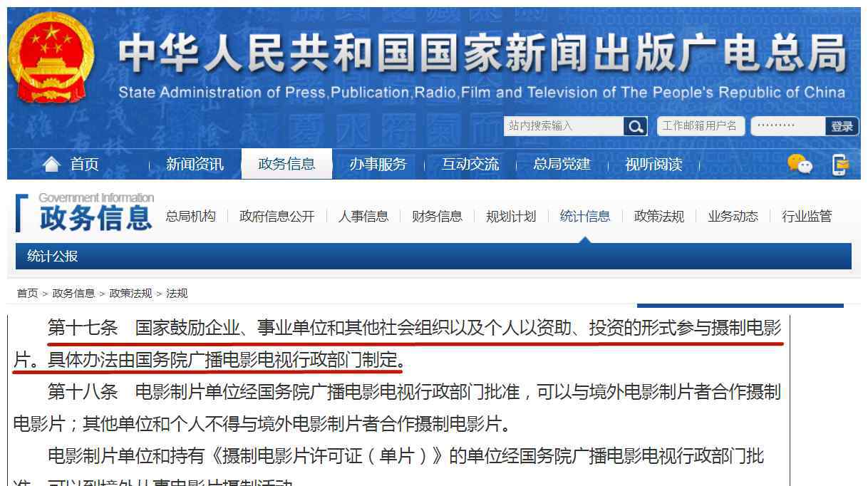Click the 政务信息 section heading
The width and height of the screenshot is (868, 486).
(95, 218)
